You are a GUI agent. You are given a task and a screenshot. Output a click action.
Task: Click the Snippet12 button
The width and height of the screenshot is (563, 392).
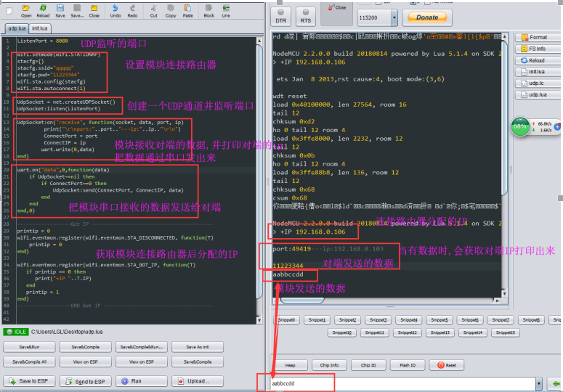pos(407,332)
